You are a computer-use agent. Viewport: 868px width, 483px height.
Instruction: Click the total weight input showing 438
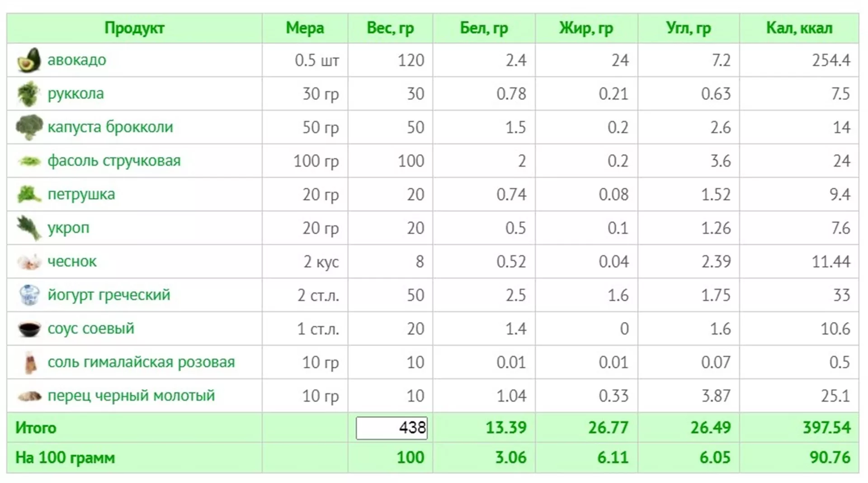(392, 428)
